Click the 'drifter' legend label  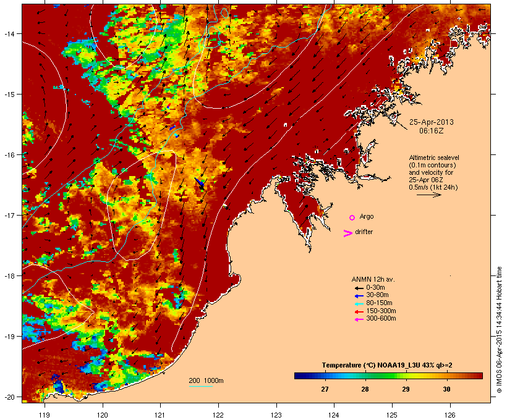coord(364,232)
